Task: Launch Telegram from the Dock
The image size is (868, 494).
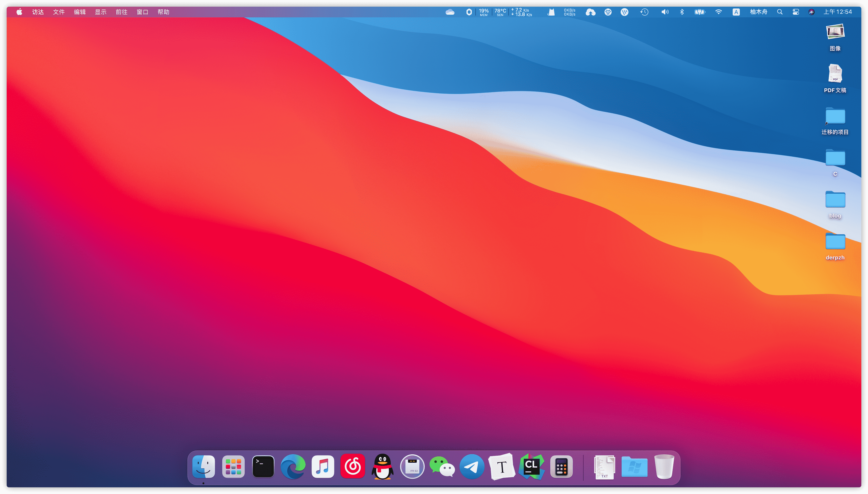Action: (472, 466)
